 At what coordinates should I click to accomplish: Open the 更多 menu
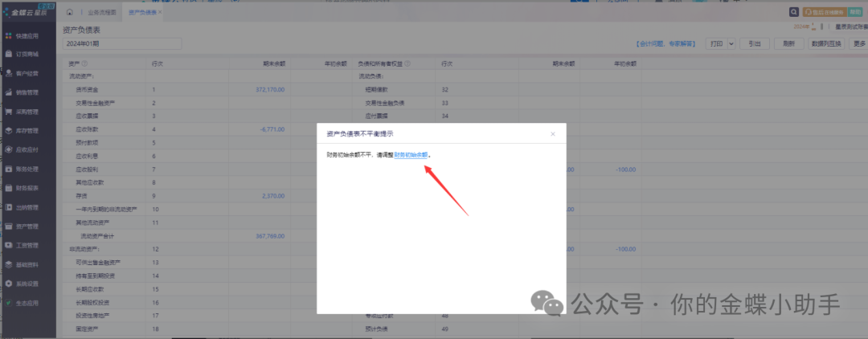[x=858, y=44]
